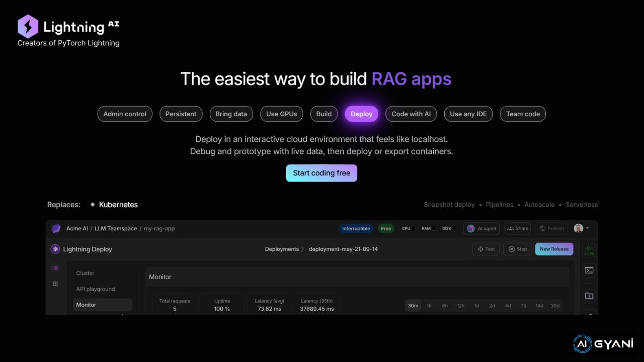Viewport: 644px width, 362px height.
Task: Select the highlighted Deploy pill
Action: click(x=361, y=114)
